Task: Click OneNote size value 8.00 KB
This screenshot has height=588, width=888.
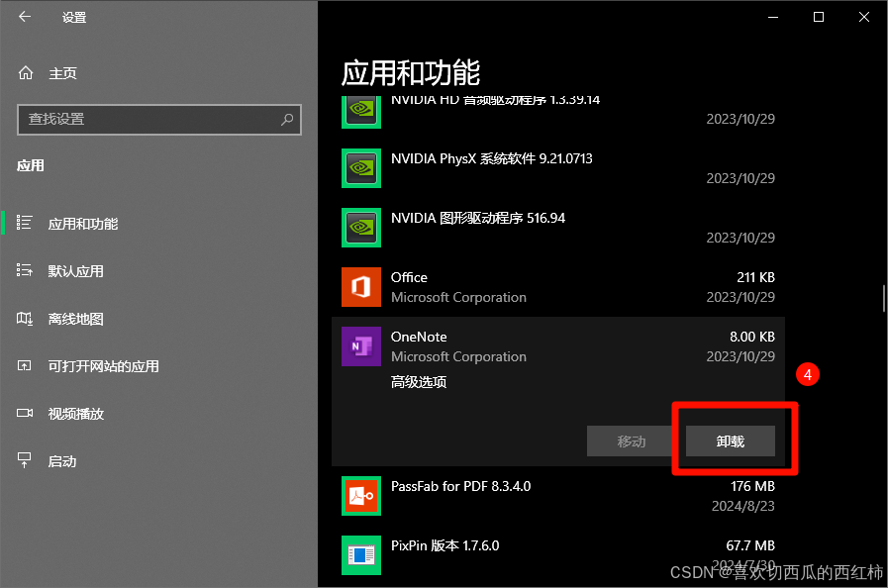Action: tap(752, 337)
